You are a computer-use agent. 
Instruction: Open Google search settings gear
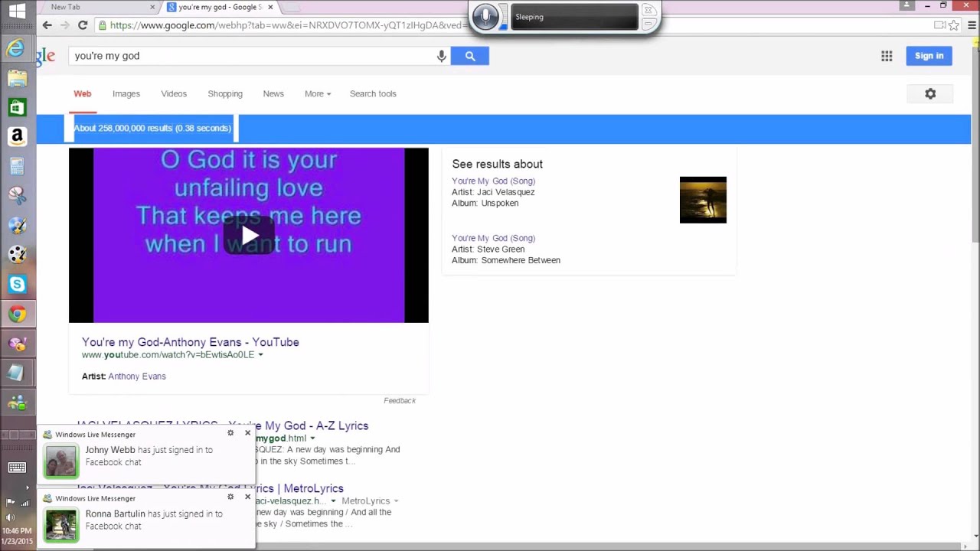[x=930, y=93]
